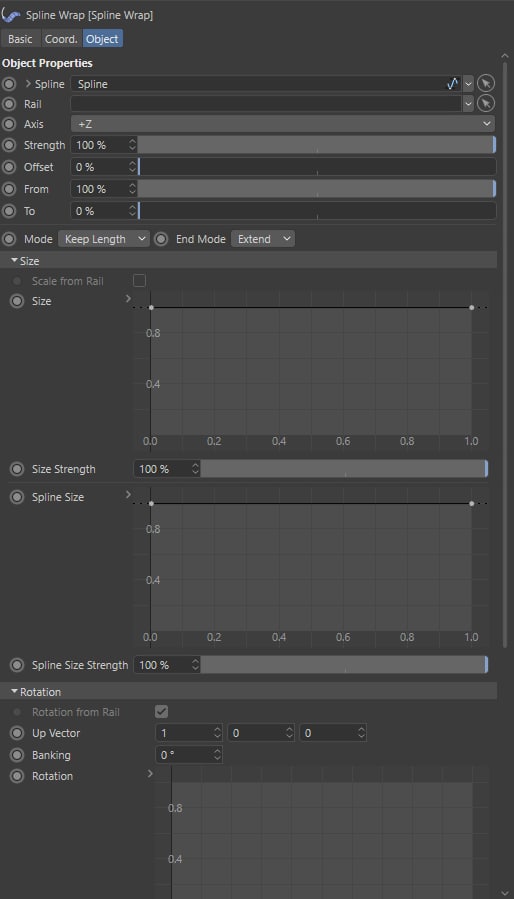Screen dimensions: 514x899
Task: Open the Mode Keep Length dropdown
Action: 104,239
